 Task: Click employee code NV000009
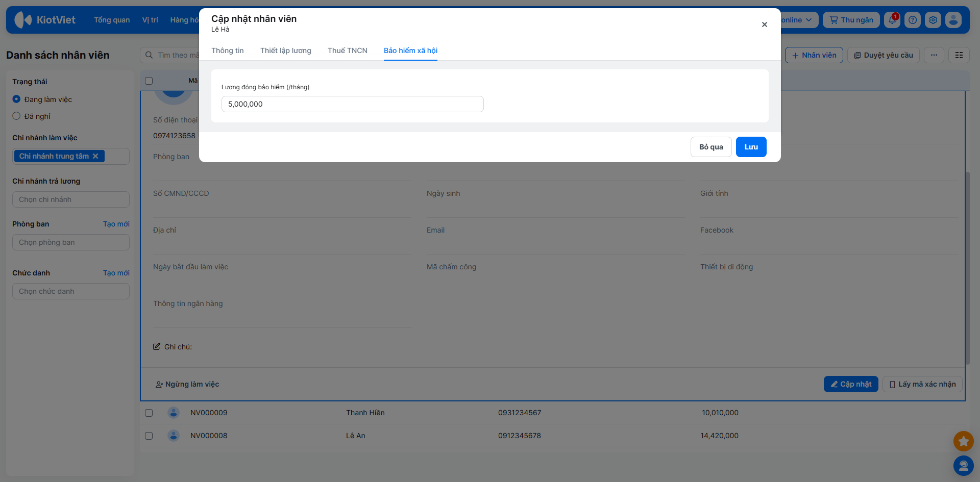(x=209, y=413)
